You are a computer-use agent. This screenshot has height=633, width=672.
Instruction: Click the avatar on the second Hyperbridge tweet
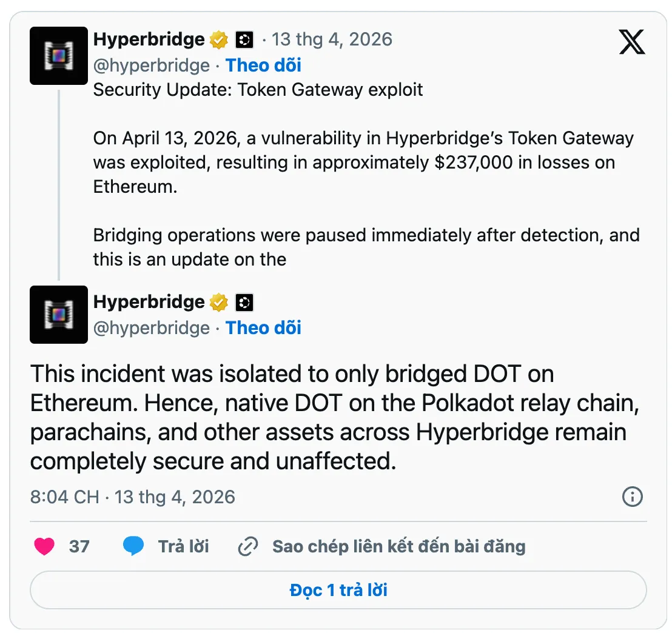[58, 315]
